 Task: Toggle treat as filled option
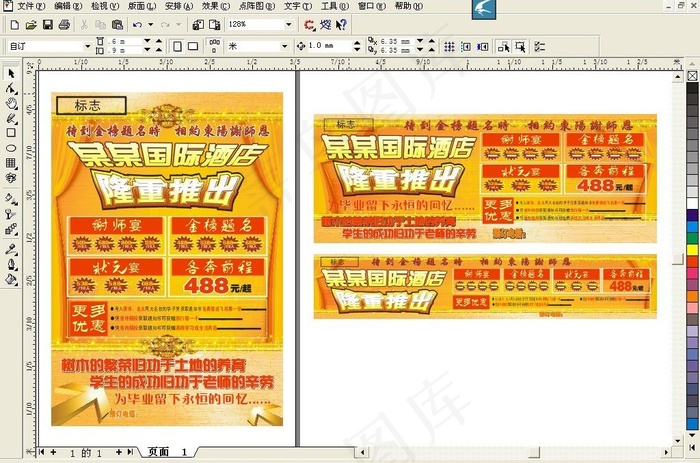520,46
